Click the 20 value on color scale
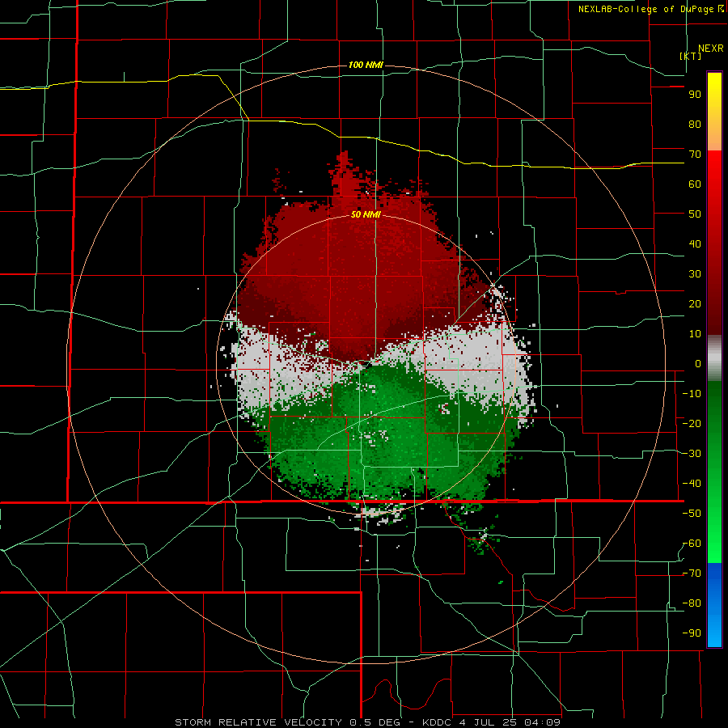The width and height of the screenshot is (728, 728). pyautogui.click(x=695, y=303)
